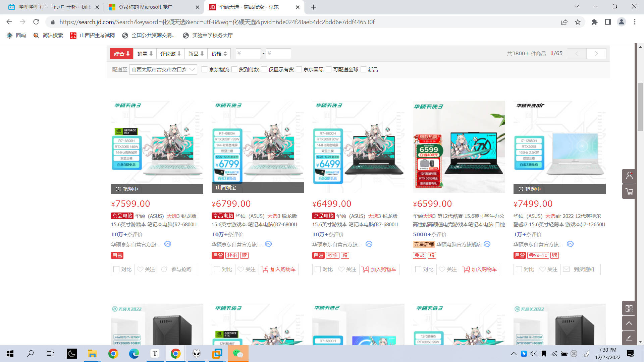Open the JD shopping cart sidebar icon
The width and height of the screenshot is (644, 362).
[629, 192]
